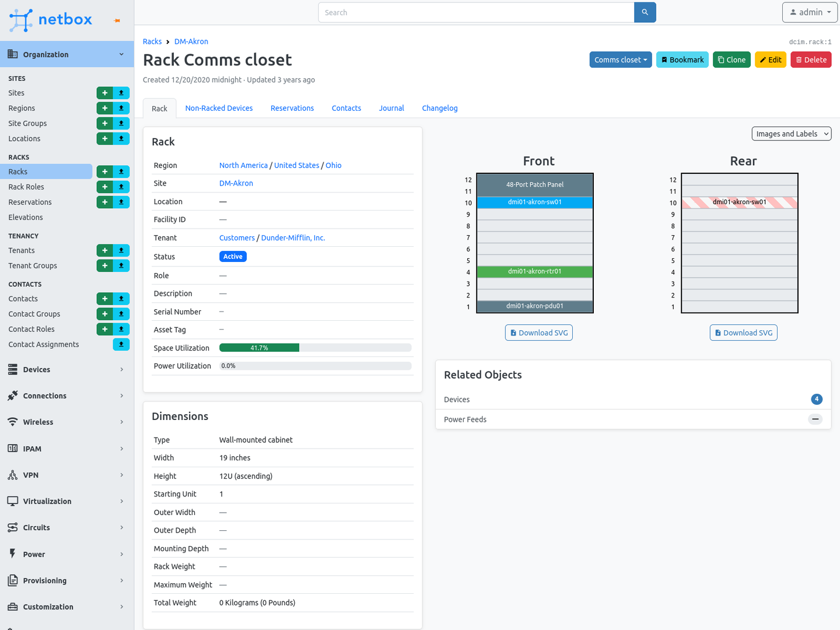Viewport: 840px width, 630px height.
Task: Click the add Rack Roles plus icon
Action: (104, 187)
